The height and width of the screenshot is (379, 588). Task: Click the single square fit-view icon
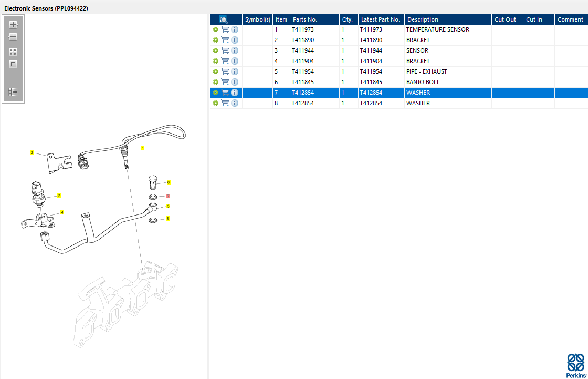[x=13, y=64]
